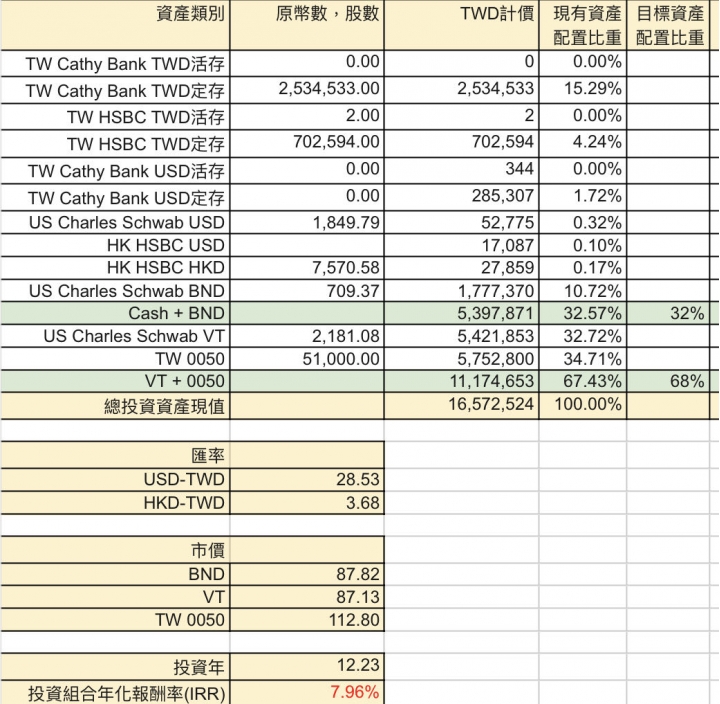Select the total 16,572,524 cell
This screenshot has height=704, width=720.
click(x=461, y=406)
